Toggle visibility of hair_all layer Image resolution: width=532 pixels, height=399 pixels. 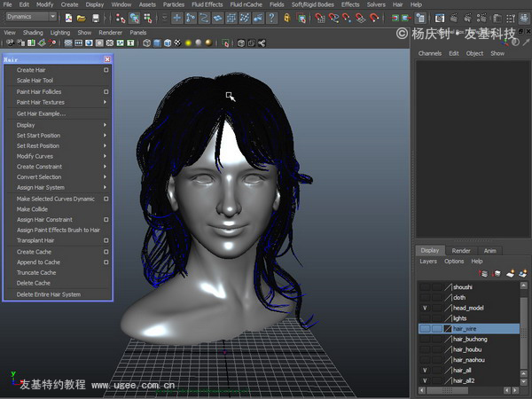pos(425,371)
